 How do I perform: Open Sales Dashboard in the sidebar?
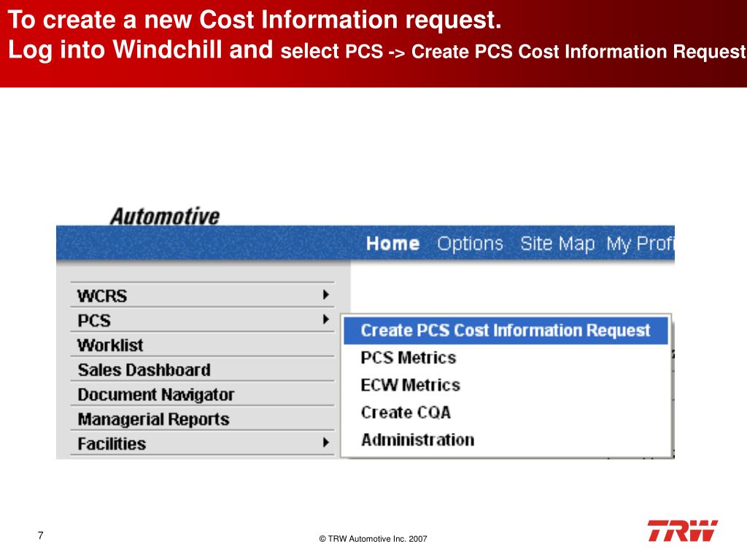pos(203,370)
